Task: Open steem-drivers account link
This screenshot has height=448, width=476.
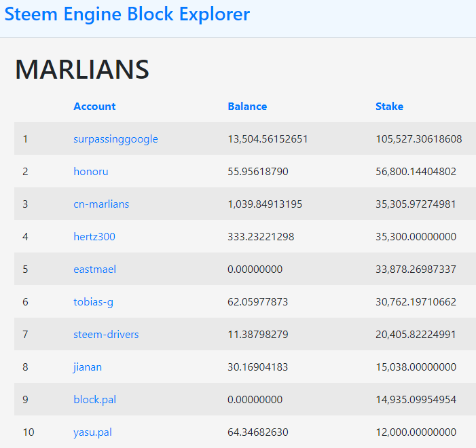Action: point(106,334)
